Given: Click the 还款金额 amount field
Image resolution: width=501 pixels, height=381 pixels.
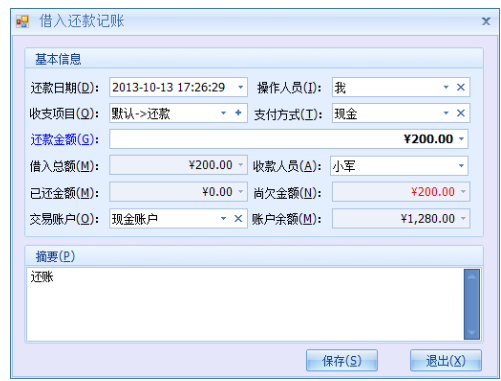Looking at the screenshot, I should point(289,139).
